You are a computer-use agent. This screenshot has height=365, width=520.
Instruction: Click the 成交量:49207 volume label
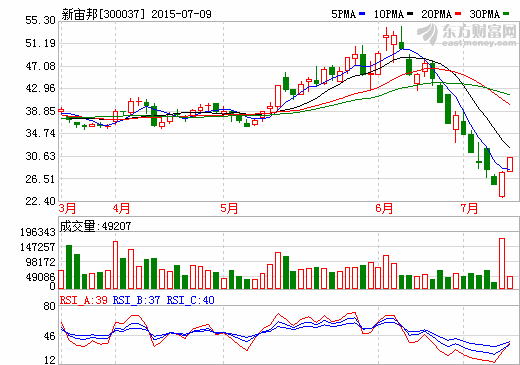[x=95, y=226]
